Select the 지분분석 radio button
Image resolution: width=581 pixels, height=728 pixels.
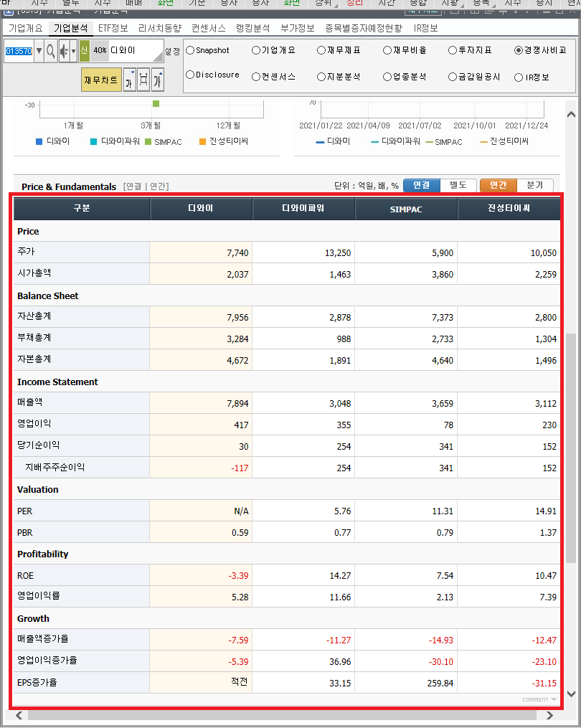click(x=321, y=77)
